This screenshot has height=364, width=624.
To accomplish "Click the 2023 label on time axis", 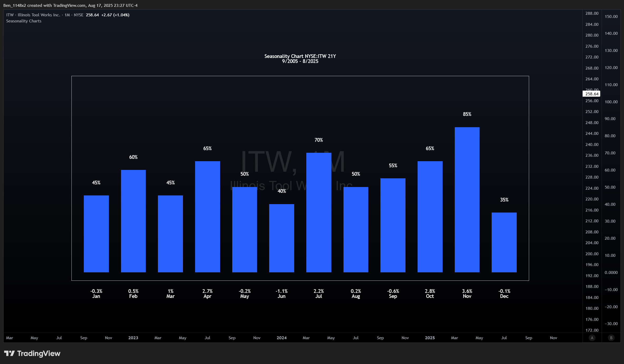I will [x=133, y=338].
